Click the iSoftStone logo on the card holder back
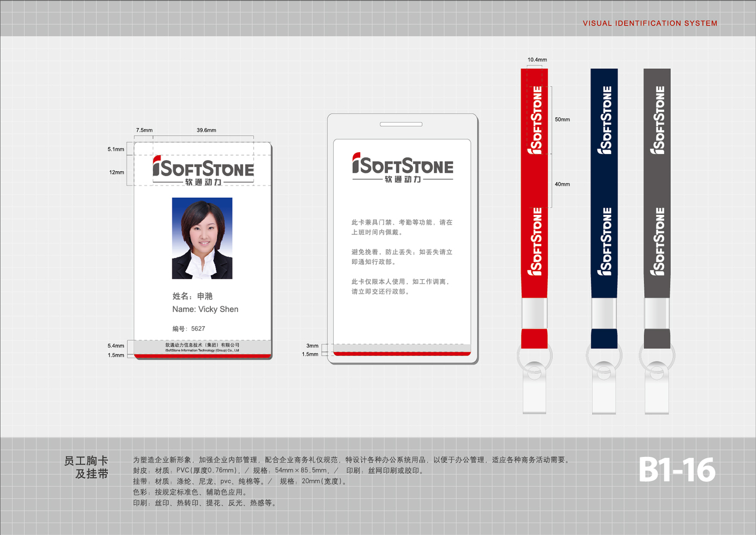The height and width of the screenshot is (535, 756). coord(402,168)
